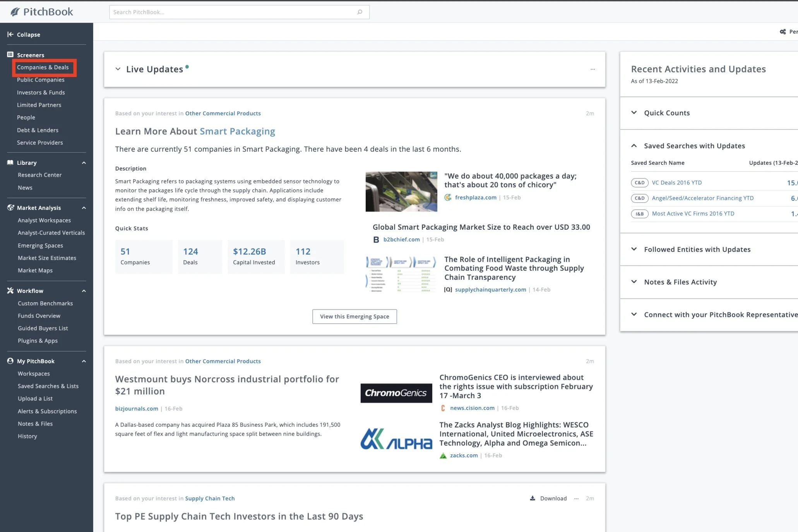Click the Collapse sidebar arrow icon
The width and height of the screenshot is (798, 532).
[x=10, y=34]
